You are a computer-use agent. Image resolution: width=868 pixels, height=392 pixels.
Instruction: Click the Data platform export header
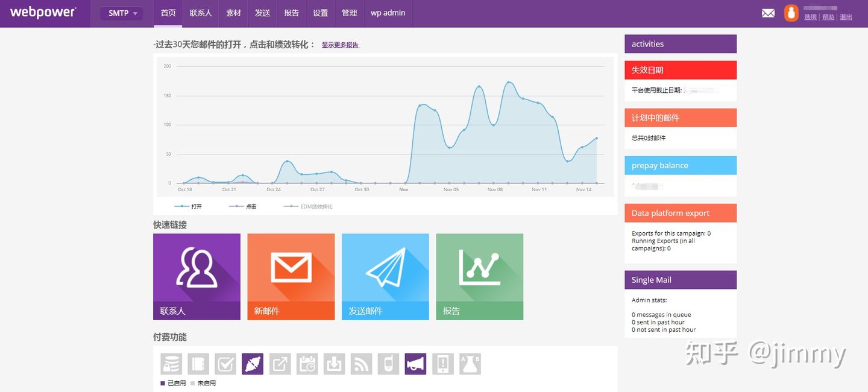[x=681, y=213]
